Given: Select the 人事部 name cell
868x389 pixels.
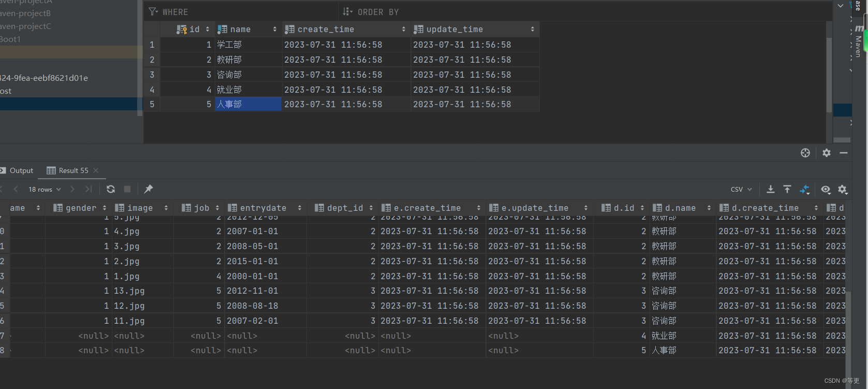Looking at the screenshot, I should tap(248, 104).
